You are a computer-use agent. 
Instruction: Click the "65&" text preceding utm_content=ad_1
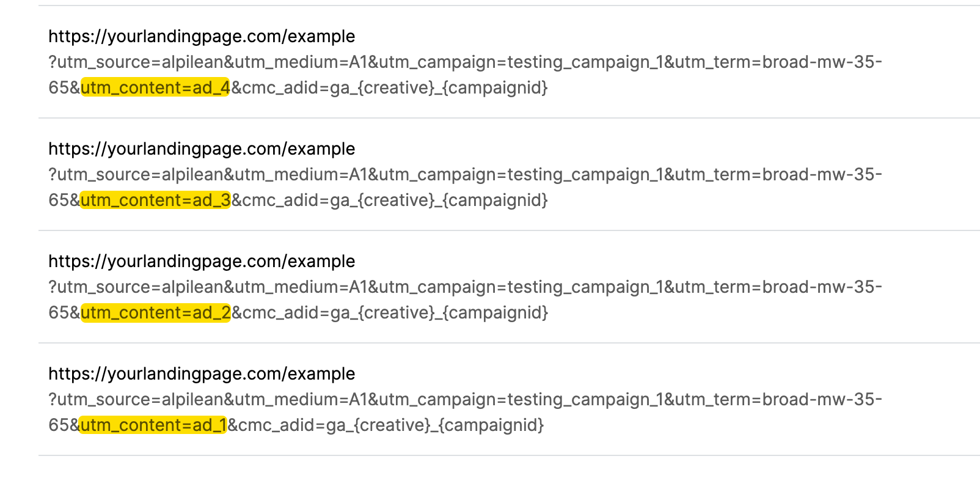pos(64,425)
